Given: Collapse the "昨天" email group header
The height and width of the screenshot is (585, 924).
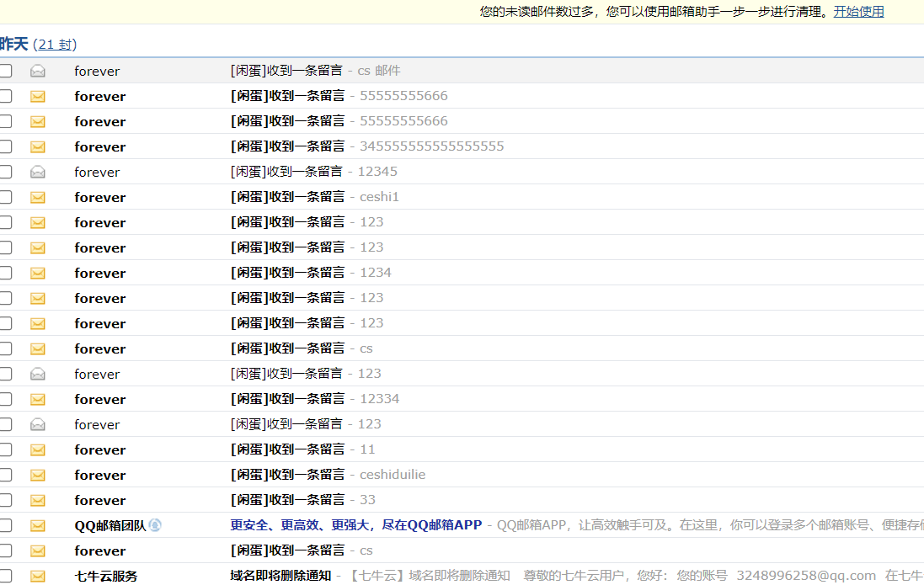Looking at the screenshot, I should coord(10,44).
